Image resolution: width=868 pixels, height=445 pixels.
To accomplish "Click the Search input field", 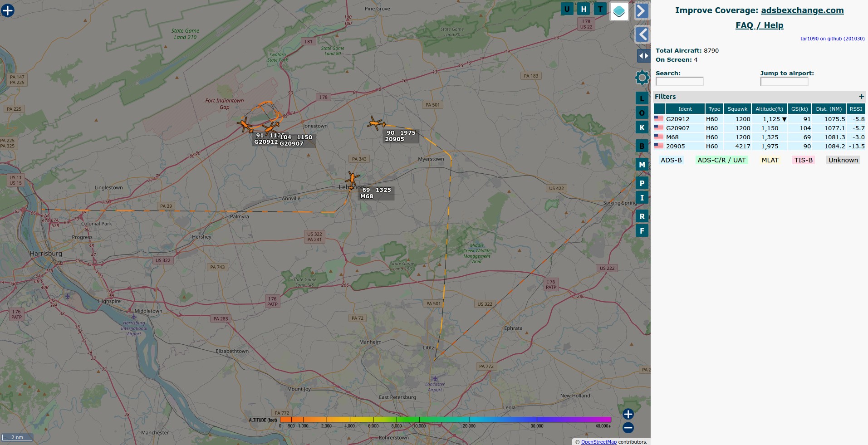I will [679, 82].
